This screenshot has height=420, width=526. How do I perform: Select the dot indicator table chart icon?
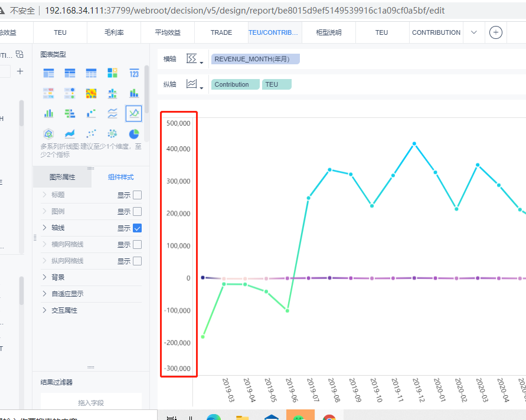coord(70,93)
